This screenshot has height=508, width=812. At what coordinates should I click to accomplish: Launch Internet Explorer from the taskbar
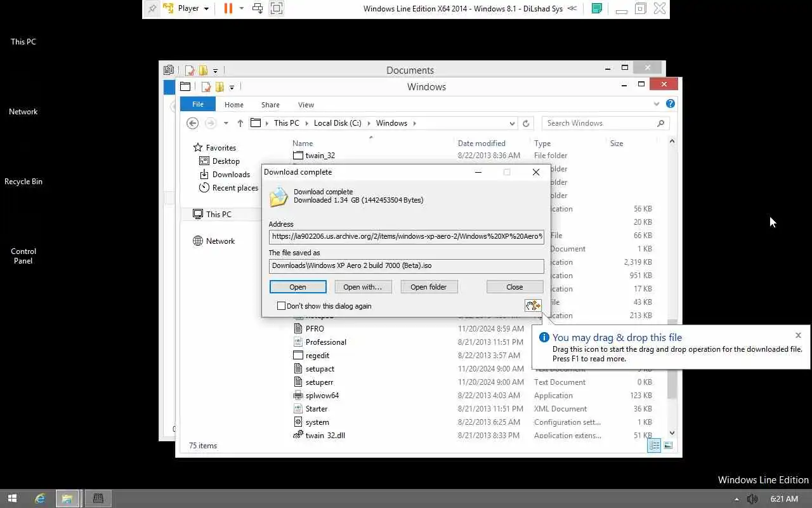[40, 498]
